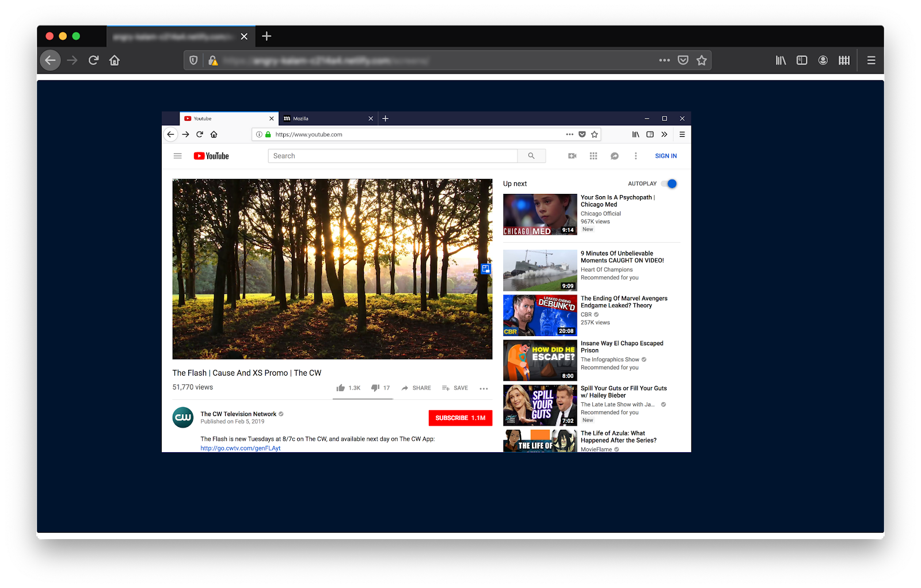
Task: Save to Pocket in outer URL bar
Action: pyautogui.click(x=683, y=60)
